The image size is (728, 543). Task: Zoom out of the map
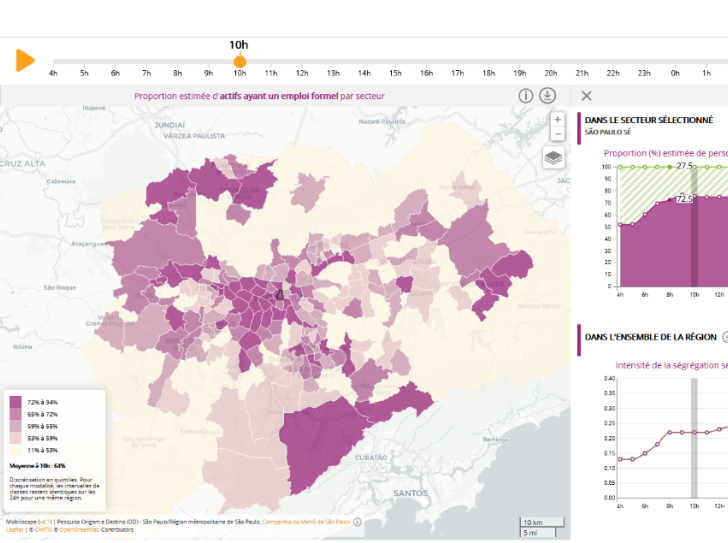[x=557, y=134]
